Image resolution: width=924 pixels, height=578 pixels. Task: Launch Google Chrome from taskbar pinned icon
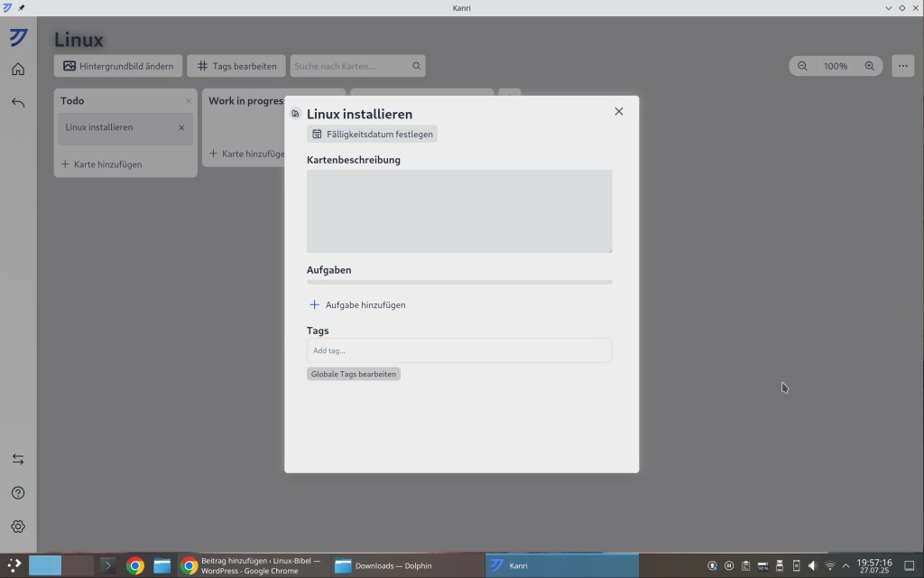[x=135, y=565]
